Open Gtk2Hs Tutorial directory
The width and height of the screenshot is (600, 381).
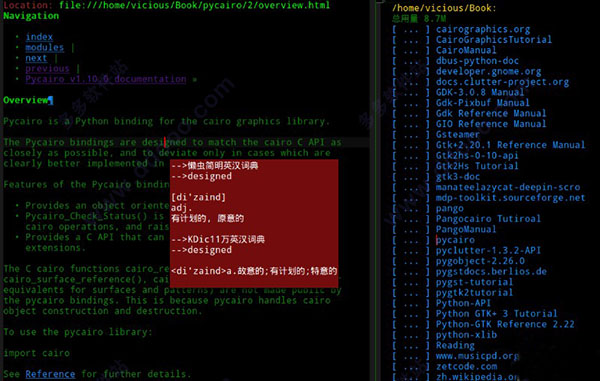point(477,166)
